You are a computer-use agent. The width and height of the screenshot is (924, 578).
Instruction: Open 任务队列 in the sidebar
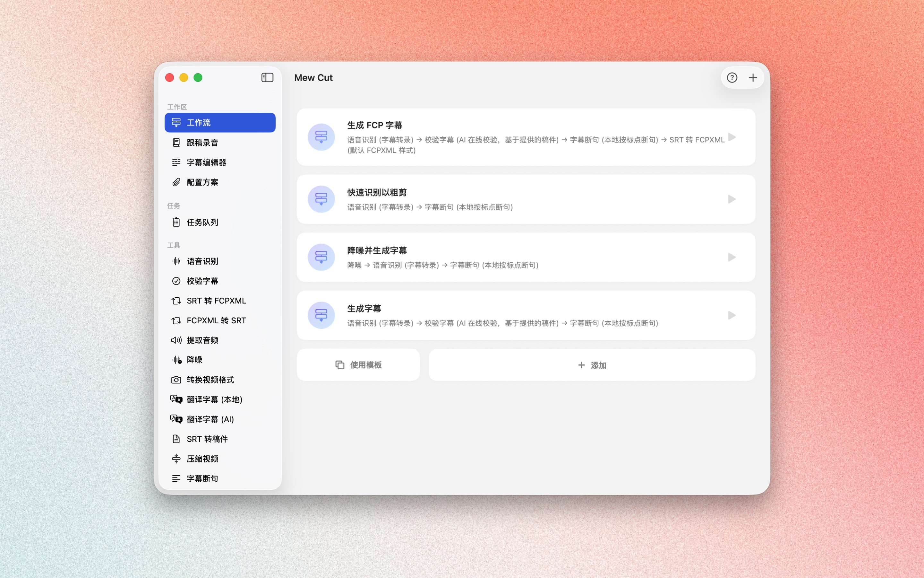point(220,222)
